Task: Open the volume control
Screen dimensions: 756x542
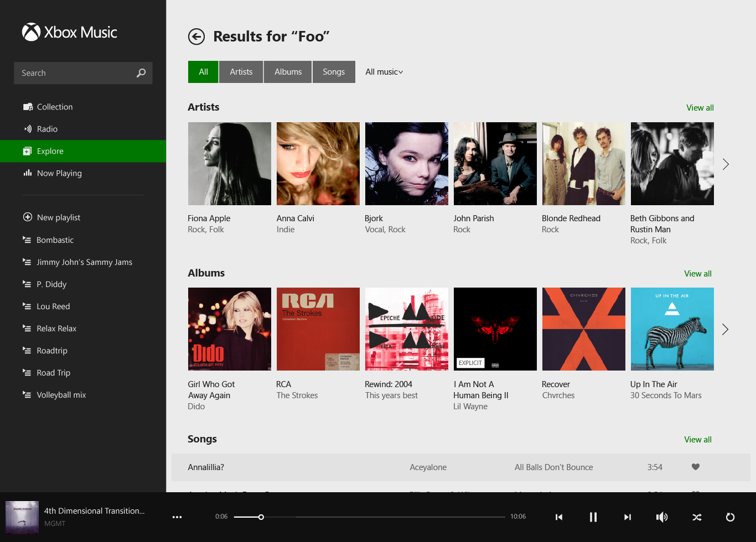Action: [x=662, y=517]
